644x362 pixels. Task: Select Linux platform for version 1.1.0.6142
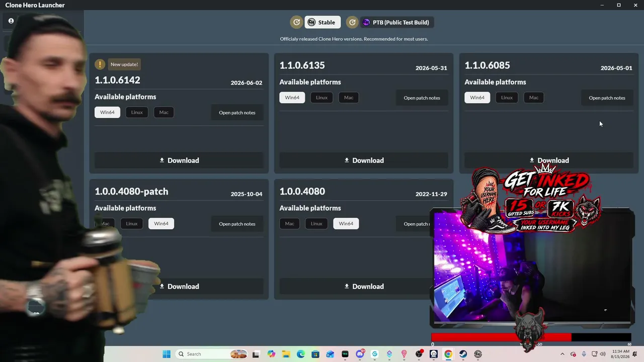[137, 113]
